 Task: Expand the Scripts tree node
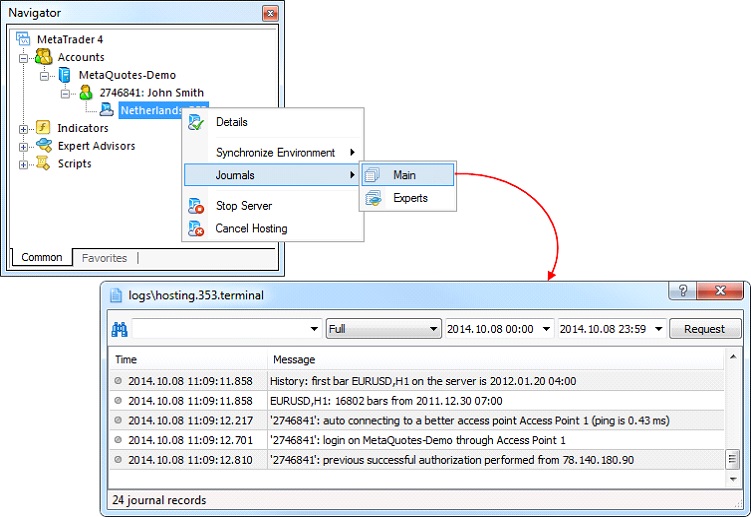[24, 164]
